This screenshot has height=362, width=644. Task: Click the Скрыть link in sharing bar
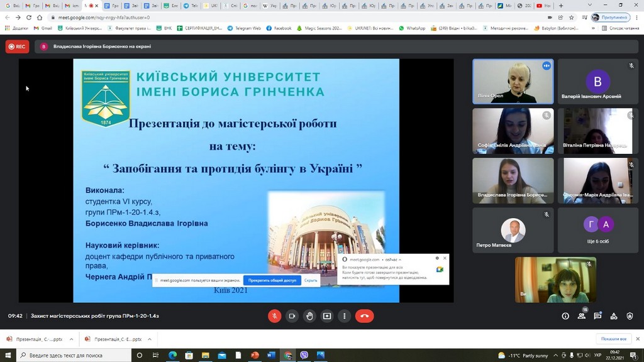(311, 280)
